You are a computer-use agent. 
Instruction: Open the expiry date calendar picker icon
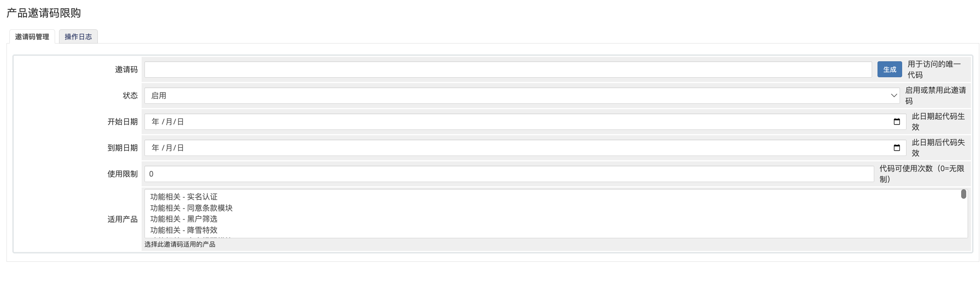(896, 148)
